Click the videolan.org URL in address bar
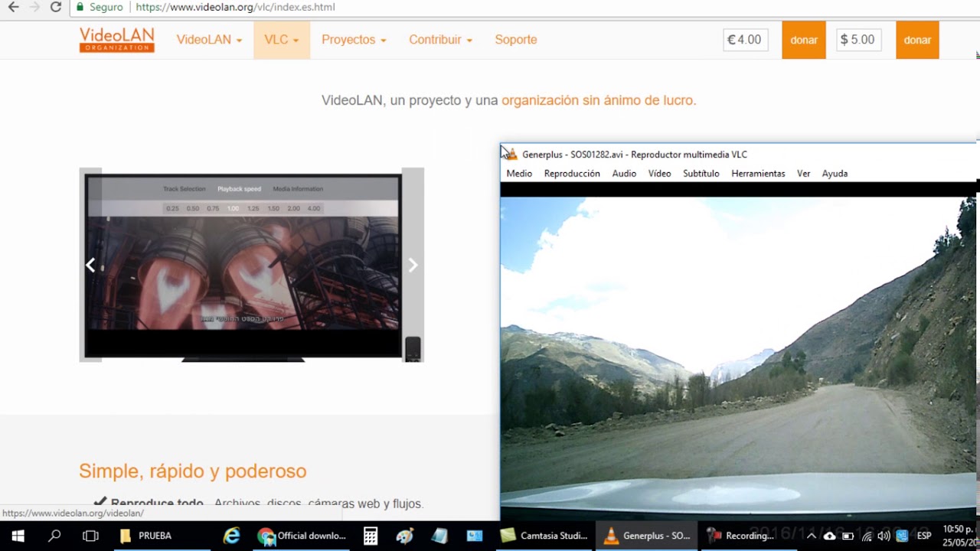This screenshot has height=551, width=980. (235, 7)
